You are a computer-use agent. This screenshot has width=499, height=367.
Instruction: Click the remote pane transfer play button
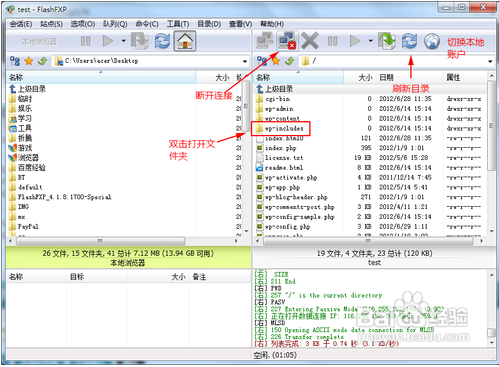pyautogui.click(x=354, y=41)
